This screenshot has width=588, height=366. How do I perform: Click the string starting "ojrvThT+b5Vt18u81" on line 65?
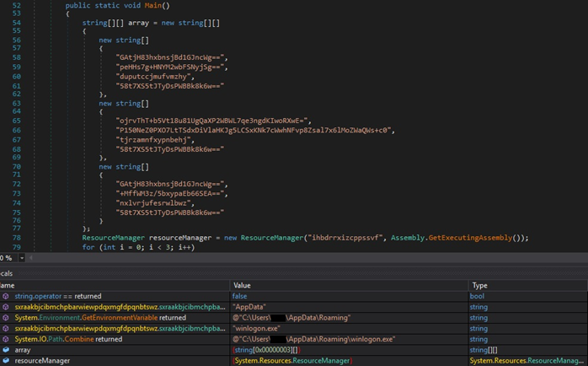(211, 121)
